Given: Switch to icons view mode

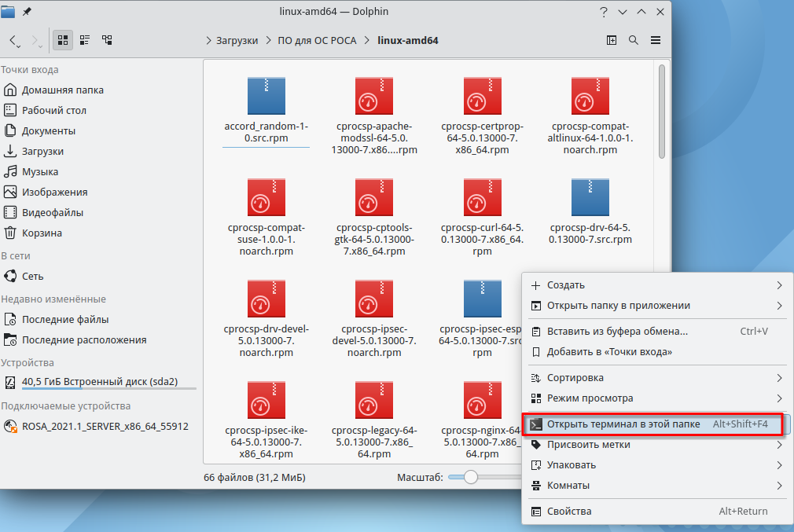Looking at the screenshot, I should point(64,40).
